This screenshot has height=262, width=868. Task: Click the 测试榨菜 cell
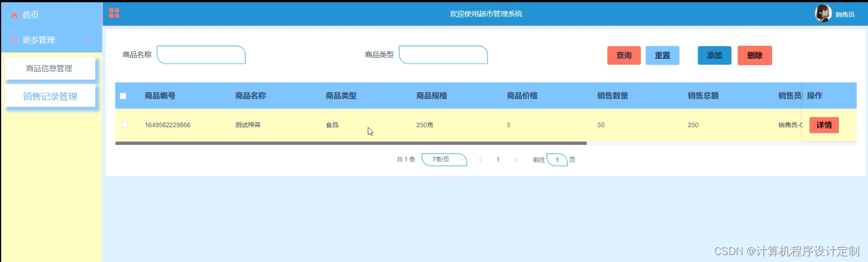248,125
